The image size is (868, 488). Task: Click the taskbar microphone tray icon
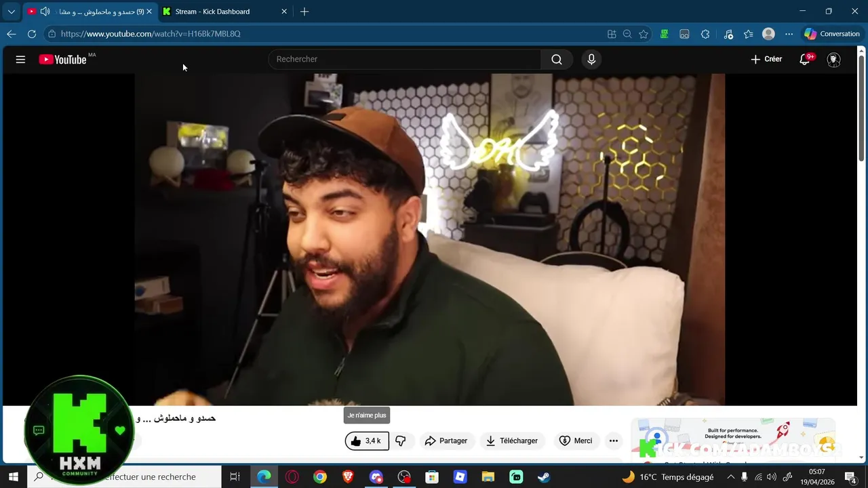click(744, 477)
